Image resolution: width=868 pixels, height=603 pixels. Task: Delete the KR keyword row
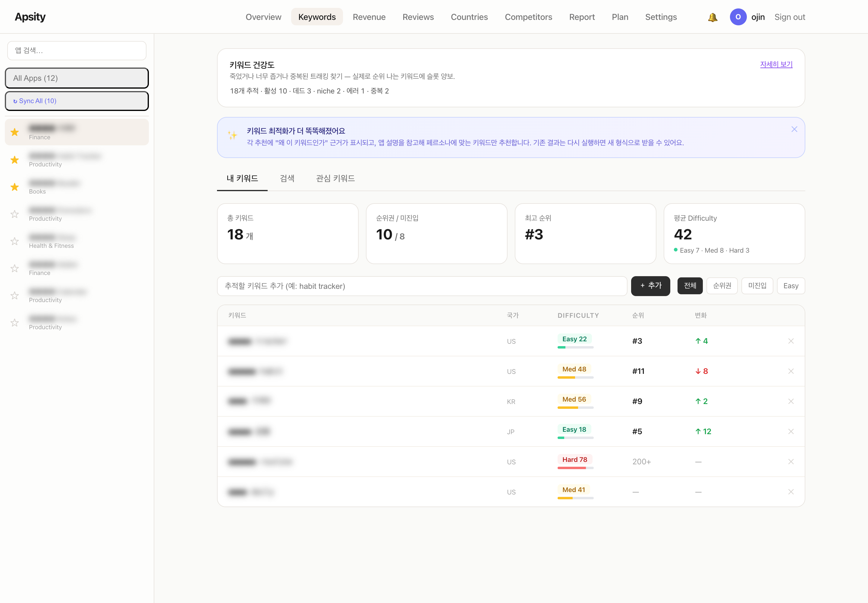click(791, 401)
